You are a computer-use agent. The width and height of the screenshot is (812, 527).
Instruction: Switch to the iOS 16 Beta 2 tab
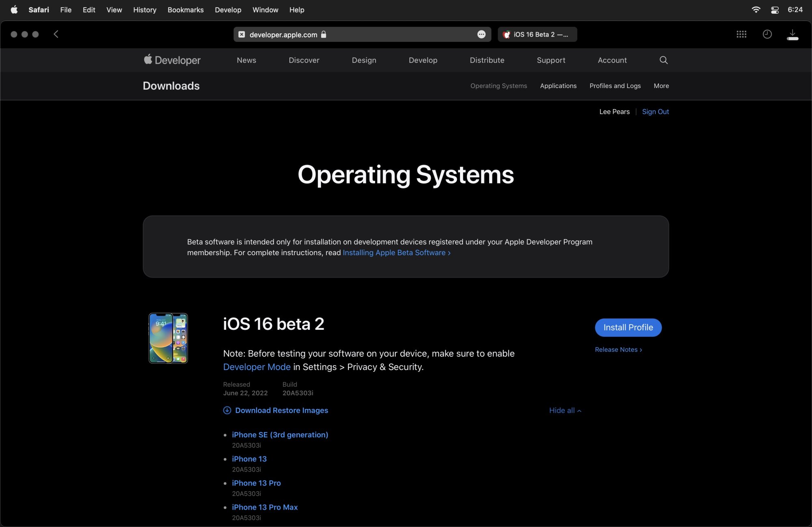tap(538, 34)
